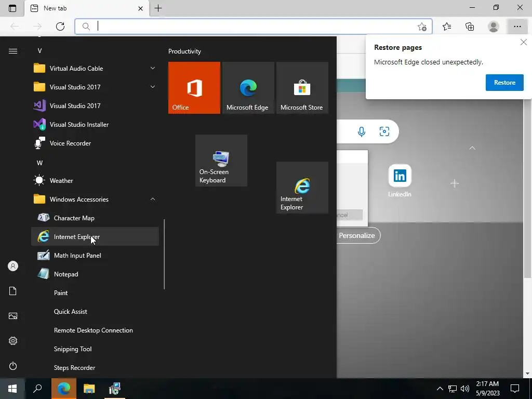Open Office tile in Productivity group

coord(194,87)
